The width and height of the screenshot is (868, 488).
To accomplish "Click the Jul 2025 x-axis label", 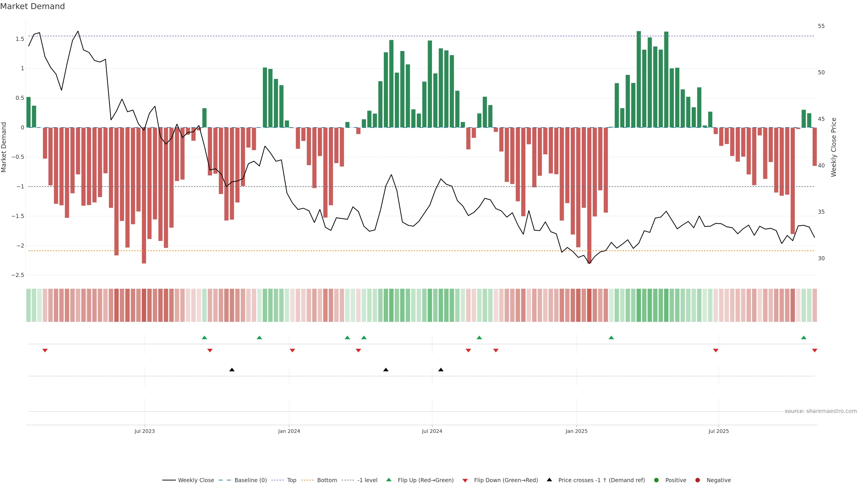I will click(x=718, y=431).
